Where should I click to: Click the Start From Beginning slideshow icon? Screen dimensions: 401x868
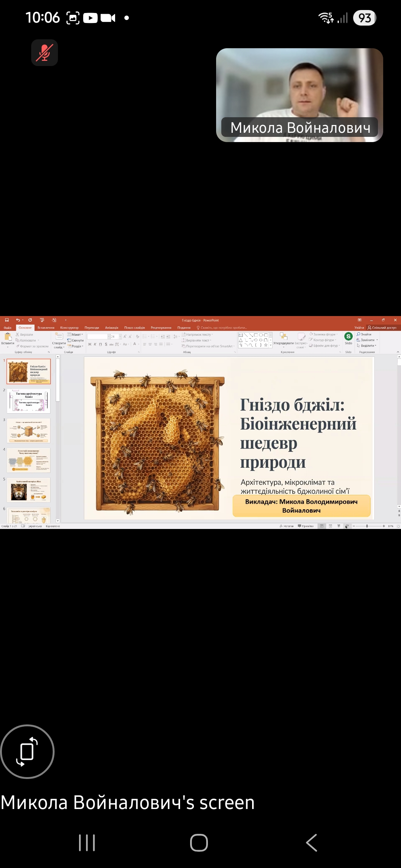(42, 320)
